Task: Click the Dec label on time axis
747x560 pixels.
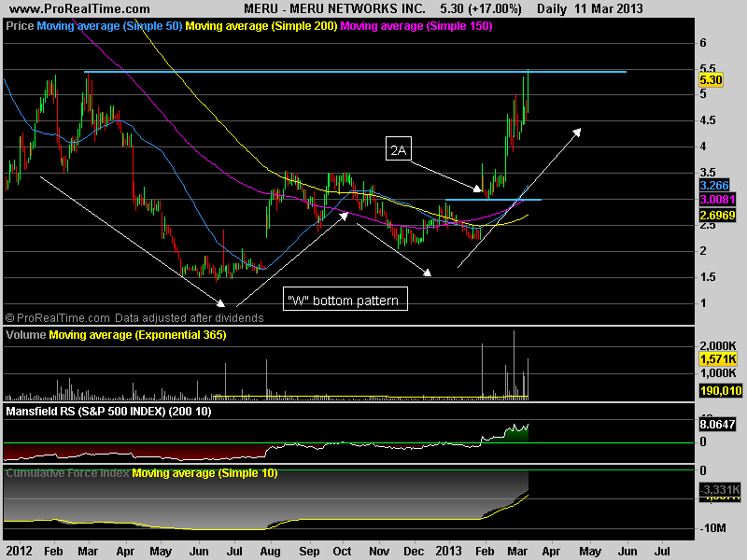Action: click(414, 551)
